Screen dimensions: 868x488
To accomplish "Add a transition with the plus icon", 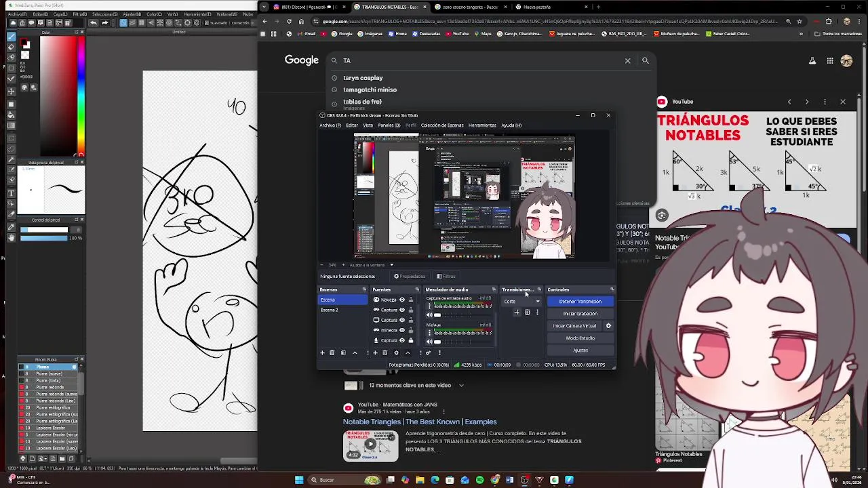I will (517, 312).
